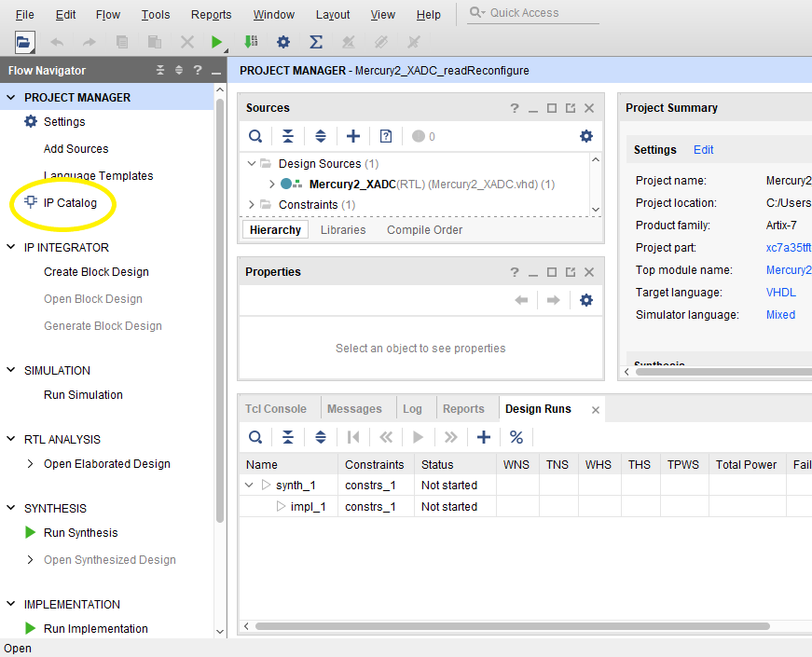Search in the Sources panel
The height and width of the screenshot is (657, 812).
pos(255,136)
